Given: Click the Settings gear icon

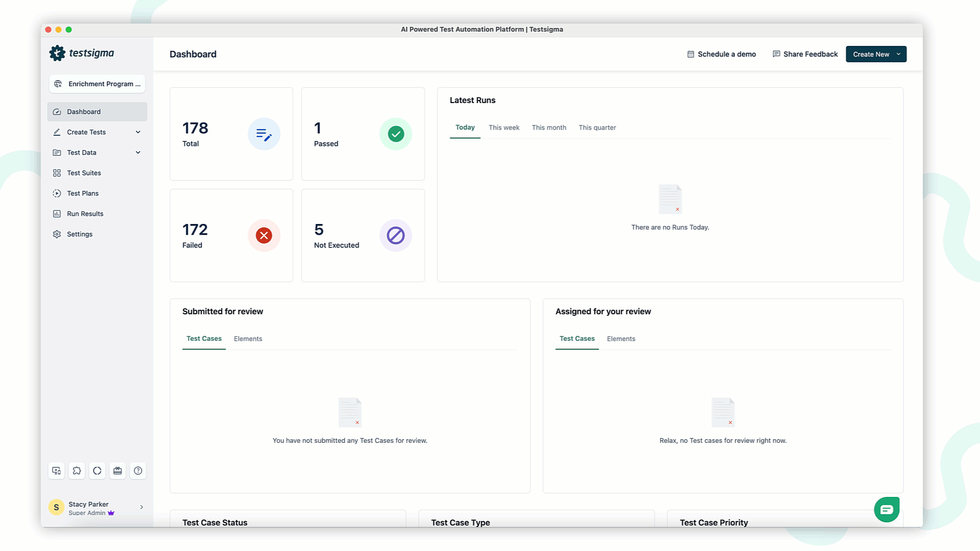Looking at the screenshot, I should [x=57, y=234].
